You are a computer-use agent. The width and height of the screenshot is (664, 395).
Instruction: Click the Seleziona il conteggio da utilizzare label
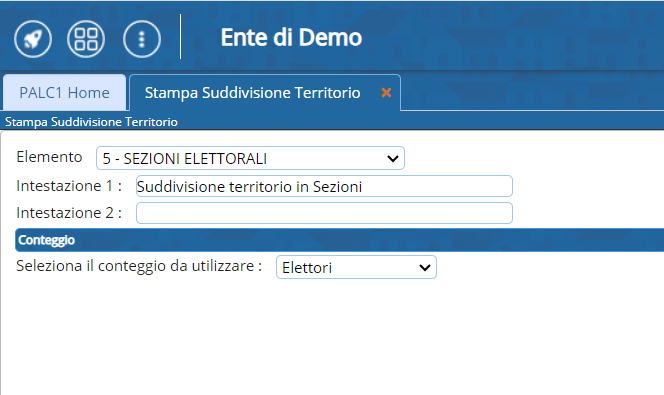139,266
